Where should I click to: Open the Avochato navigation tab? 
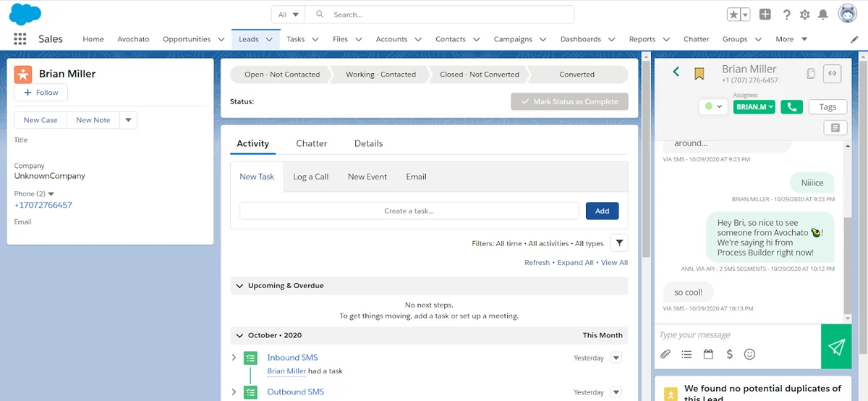(133, 39)
